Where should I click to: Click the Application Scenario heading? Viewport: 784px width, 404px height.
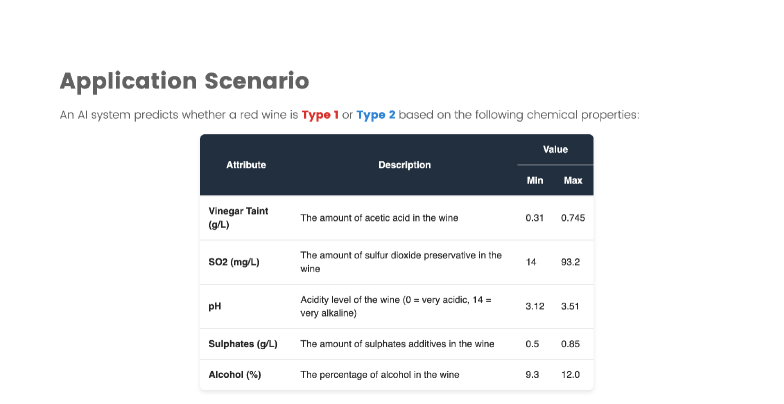pos(184,81)
